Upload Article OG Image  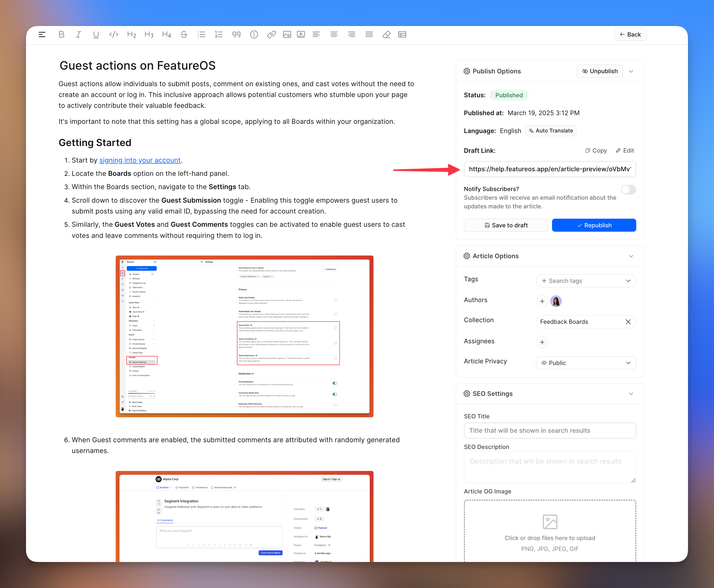pos(550,532)
